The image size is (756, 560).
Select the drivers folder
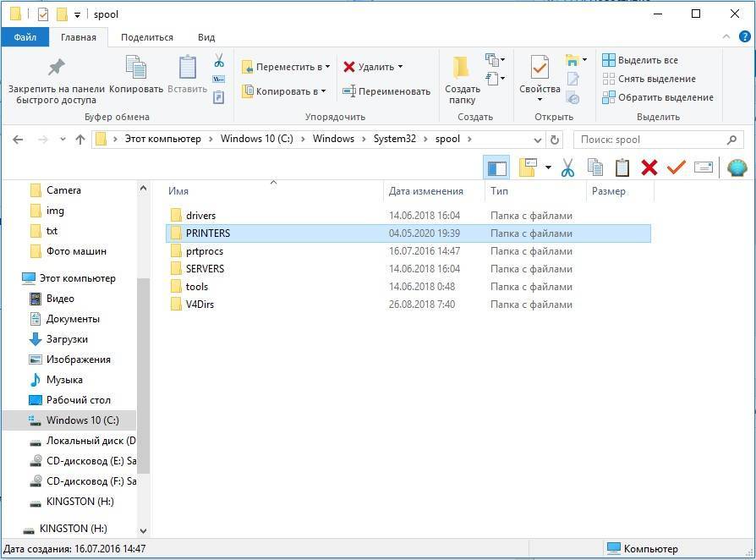(x=200, y=216)
